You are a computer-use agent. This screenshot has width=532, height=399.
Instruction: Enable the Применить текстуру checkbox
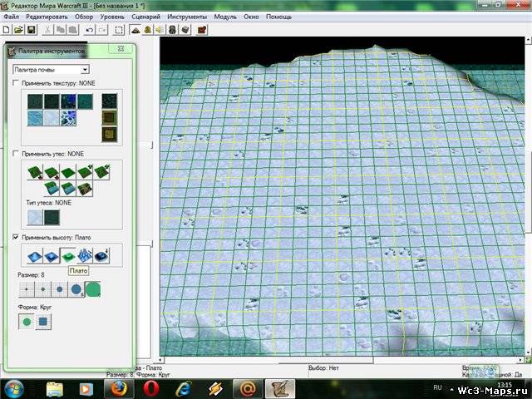pyautogui.click(x=15, y=84)
